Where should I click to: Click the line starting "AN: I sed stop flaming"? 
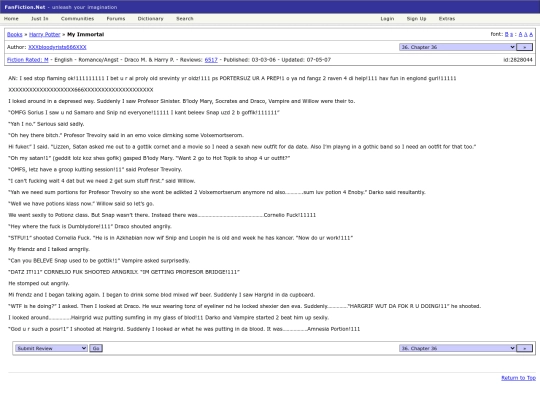coord(232,79)
